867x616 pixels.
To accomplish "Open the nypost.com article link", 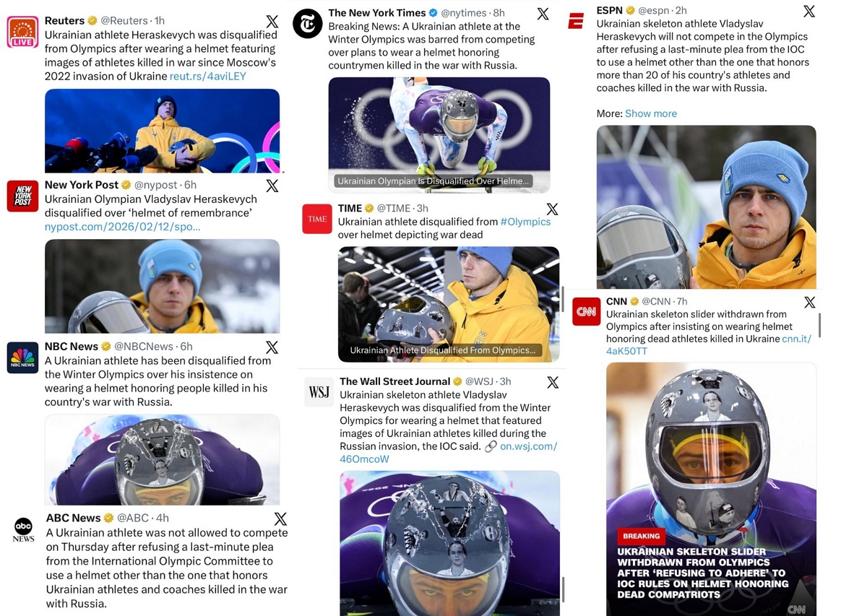I will coord(122,226).
